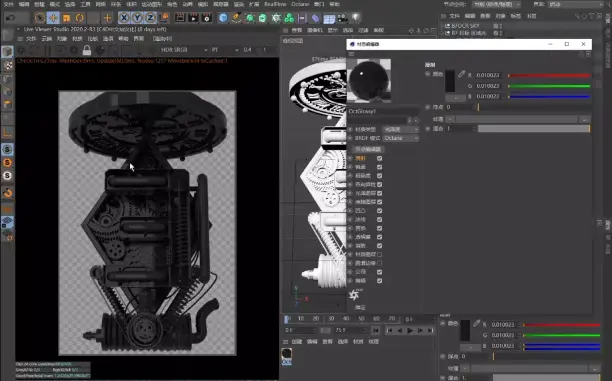The image size is (612, 381).
Task: Play the animation timeline
Action: pyautogui.click(x=410, y=330)
